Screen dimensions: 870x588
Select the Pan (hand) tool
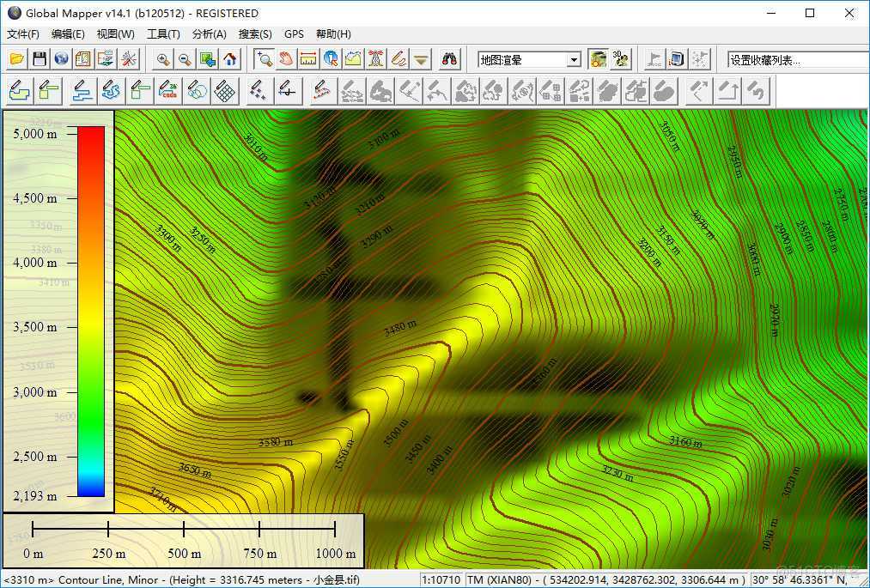point(285,60)
